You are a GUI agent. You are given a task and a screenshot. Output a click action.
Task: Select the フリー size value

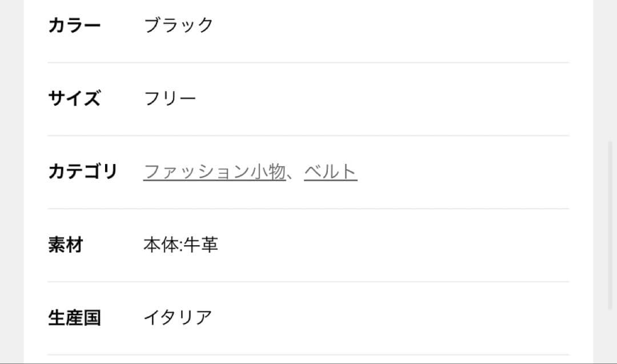[170, 99]
